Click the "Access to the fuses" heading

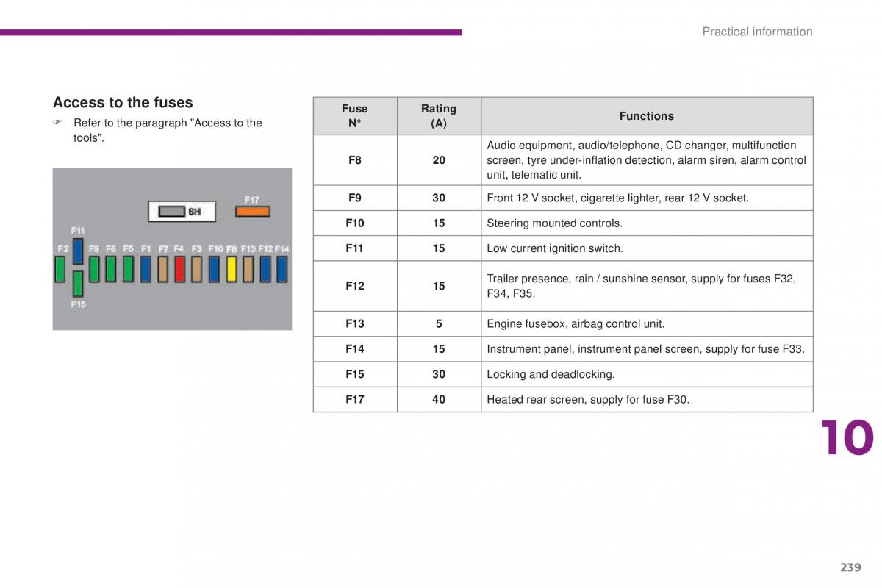(123, 103)
